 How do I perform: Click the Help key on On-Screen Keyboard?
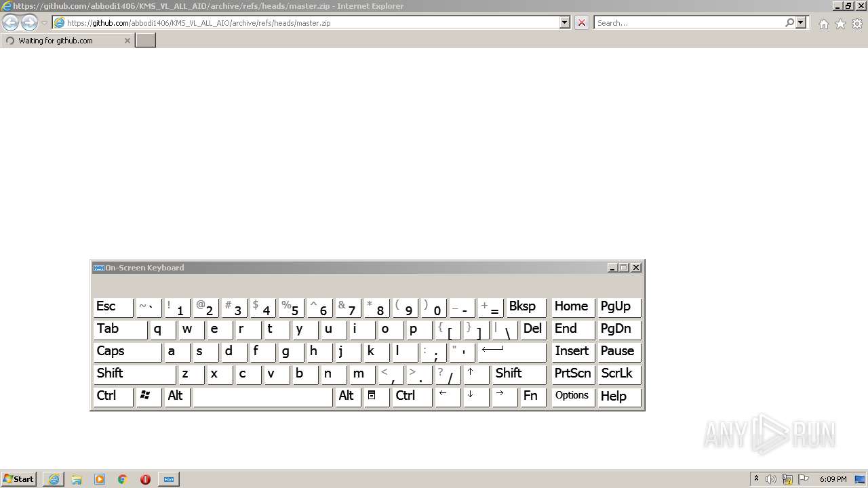(x=619, y=396)
